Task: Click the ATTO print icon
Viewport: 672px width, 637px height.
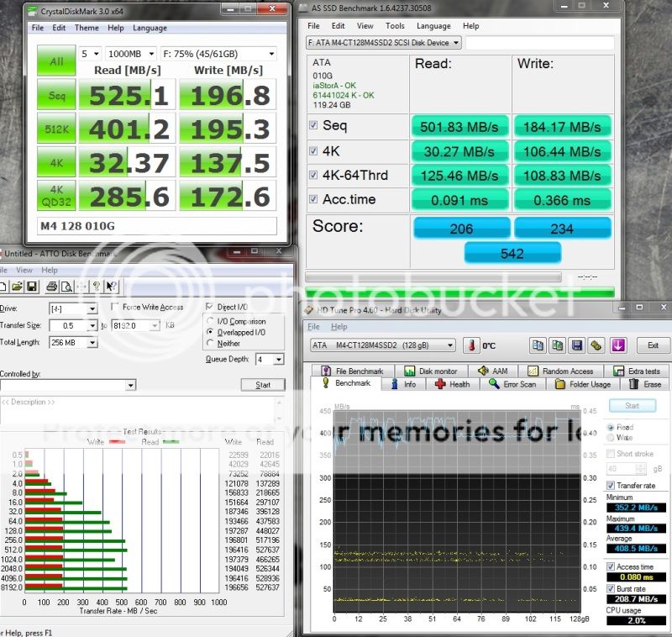Action: coord(50,287)
